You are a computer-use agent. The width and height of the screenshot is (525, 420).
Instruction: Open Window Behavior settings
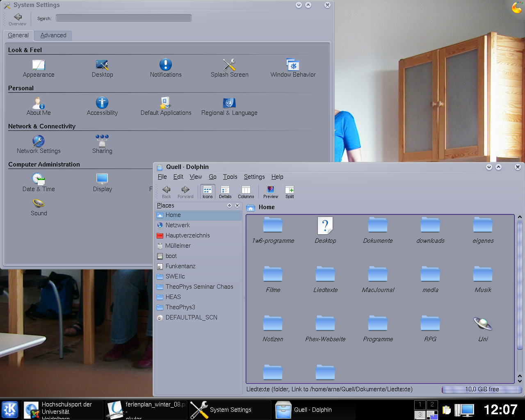293,68
